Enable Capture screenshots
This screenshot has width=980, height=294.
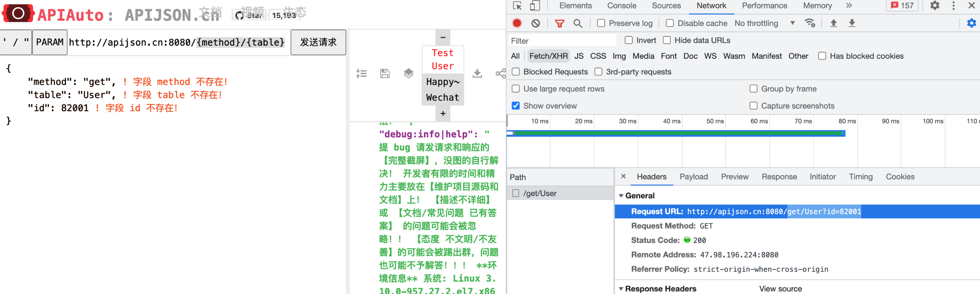[754, 106]
